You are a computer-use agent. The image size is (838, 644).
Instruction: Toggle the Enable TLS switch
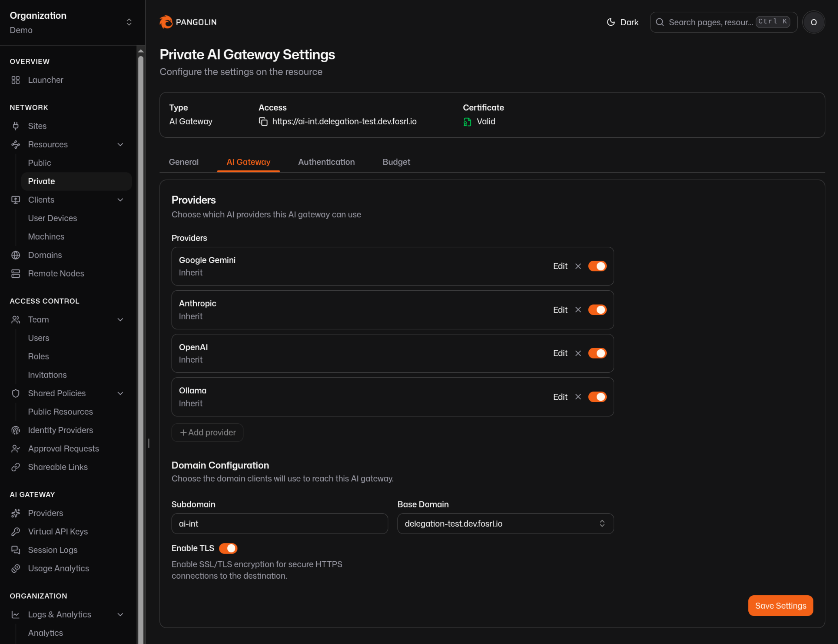[228, 548]
